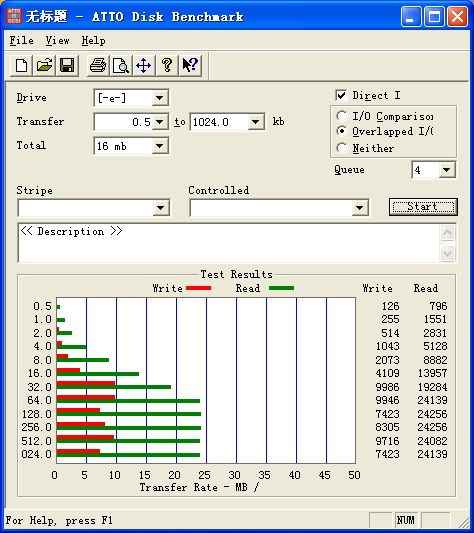Click the Save floppy disk icon
Screen dimensions: 474x533
tap(67, 65)
